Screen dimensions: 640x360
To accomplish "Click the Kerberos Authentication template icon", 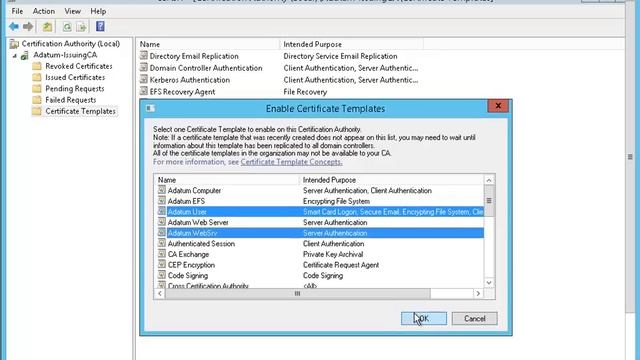I will point(143,79).
